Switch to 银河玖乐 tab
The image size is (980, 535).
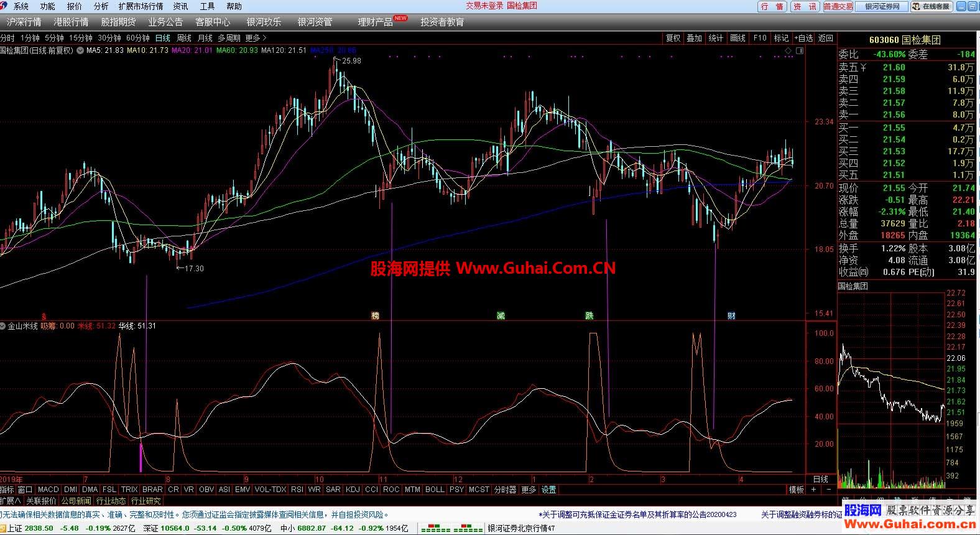tap(264, 22)
